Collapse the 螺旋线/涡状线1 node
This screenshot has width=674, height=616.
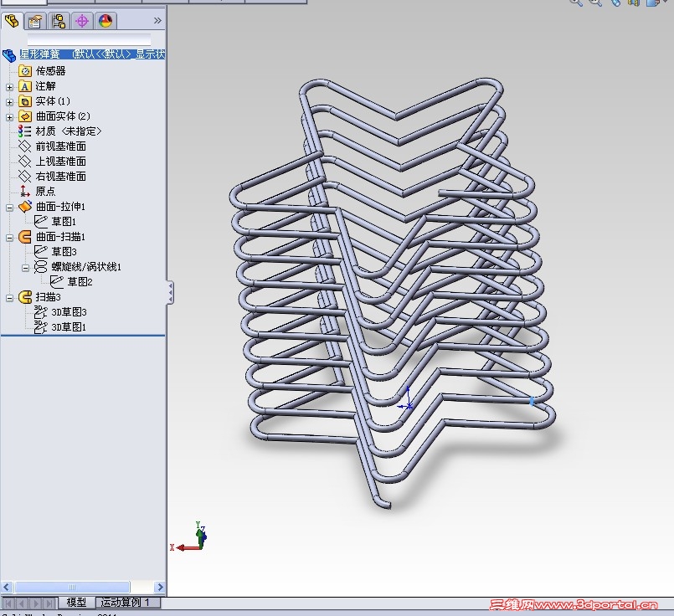25,268
